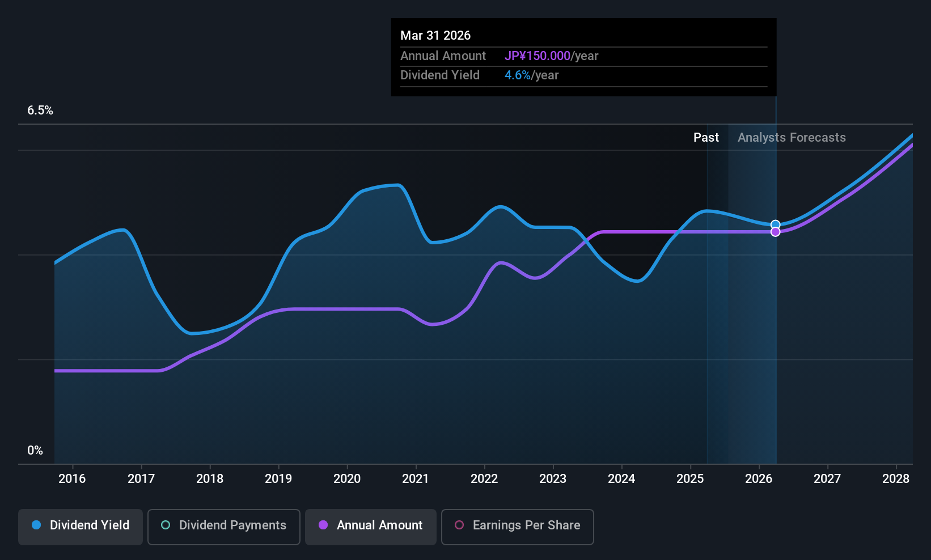Click the Past label on the chart
931x560 pixels.
click(706, 138)
